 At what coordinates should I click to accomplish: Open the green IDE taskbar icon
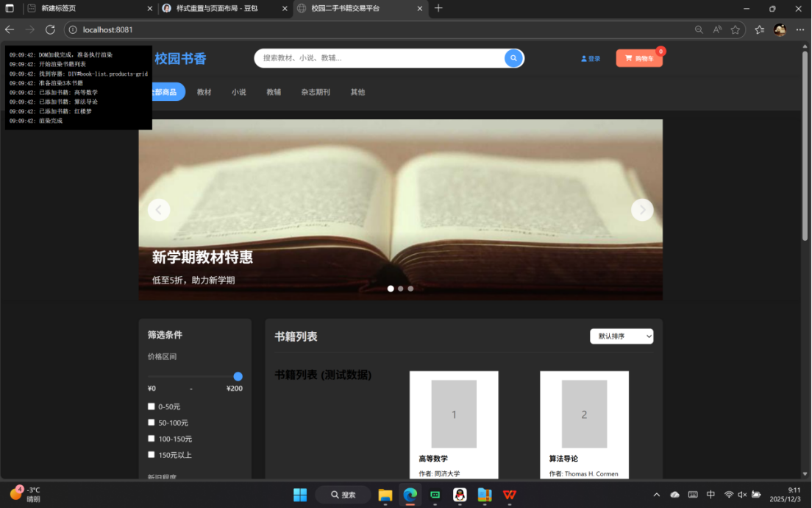(435, 495)
